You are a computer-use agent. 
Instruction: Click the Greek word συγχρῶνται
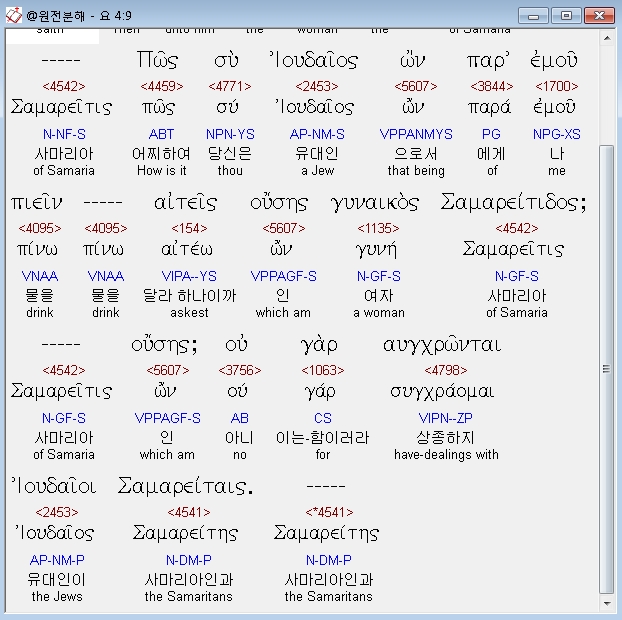[x=442, y=345]
